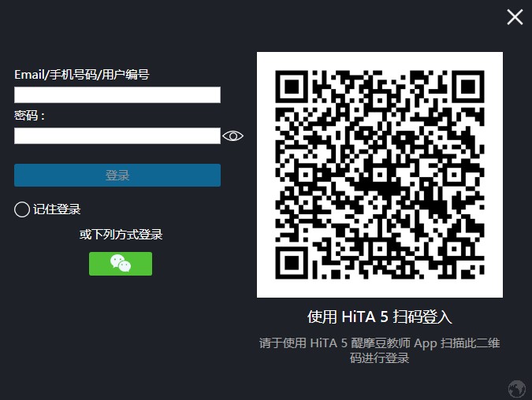Focus the 密码 password input field
532x400 pixels.
click(x=117, y=136)
